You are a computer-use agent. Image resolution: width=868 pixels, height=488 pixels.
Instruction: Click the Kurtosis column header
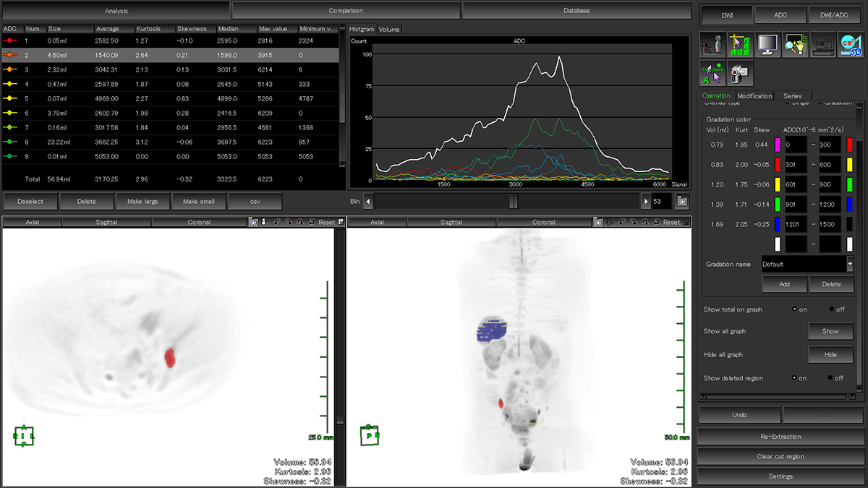pos(154,29)
